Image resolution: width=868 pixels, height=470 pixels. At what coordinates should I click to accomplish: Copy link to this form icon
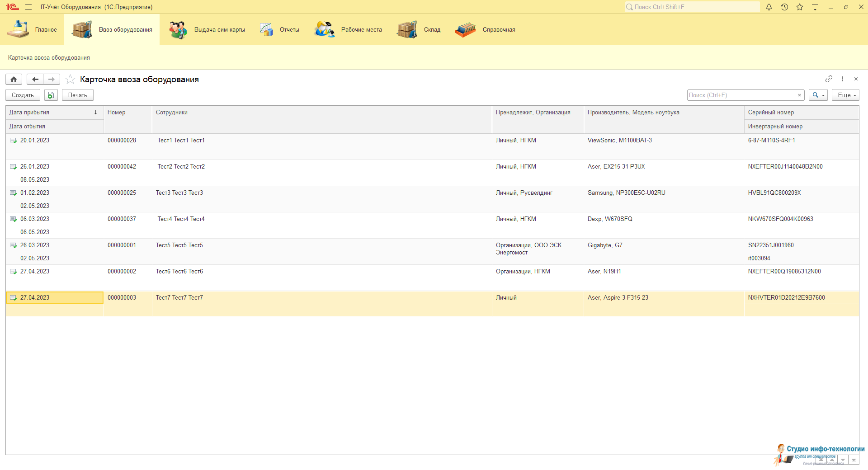tap(829, 79)
